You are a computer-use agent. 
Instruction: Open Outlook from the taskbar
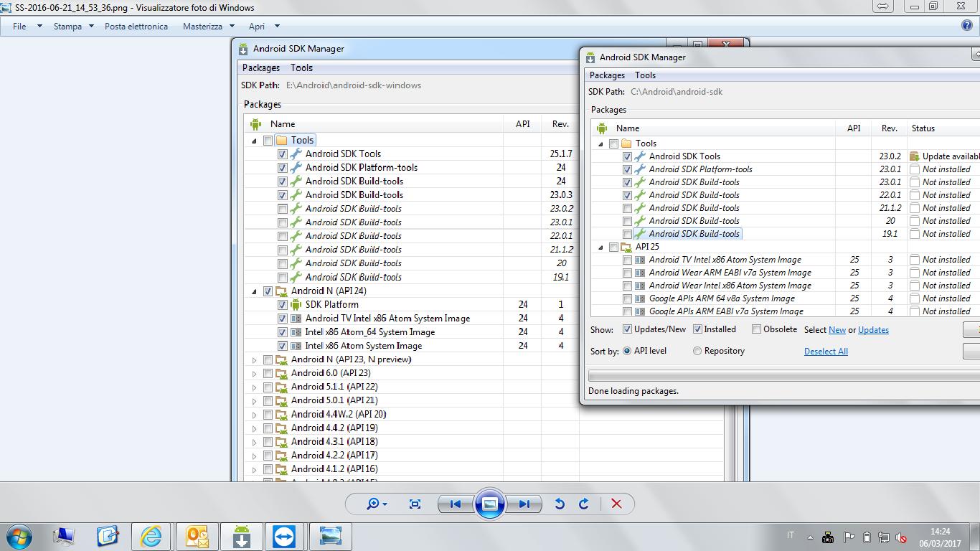197,536
